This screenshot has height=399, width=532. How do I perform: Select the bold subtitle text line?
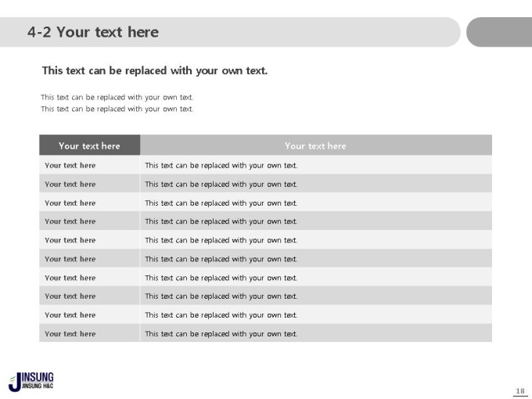click(x=155, y=70)
